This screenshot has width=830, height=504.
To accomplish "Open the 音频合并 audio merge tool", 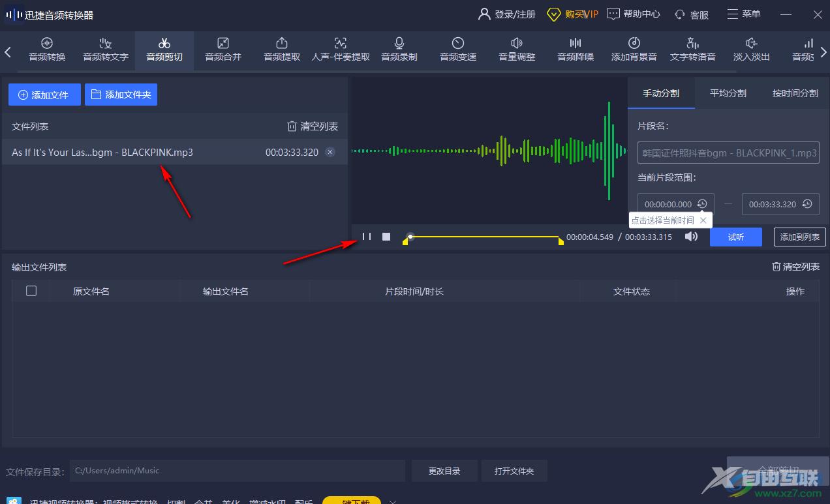I will click(223, 50).
